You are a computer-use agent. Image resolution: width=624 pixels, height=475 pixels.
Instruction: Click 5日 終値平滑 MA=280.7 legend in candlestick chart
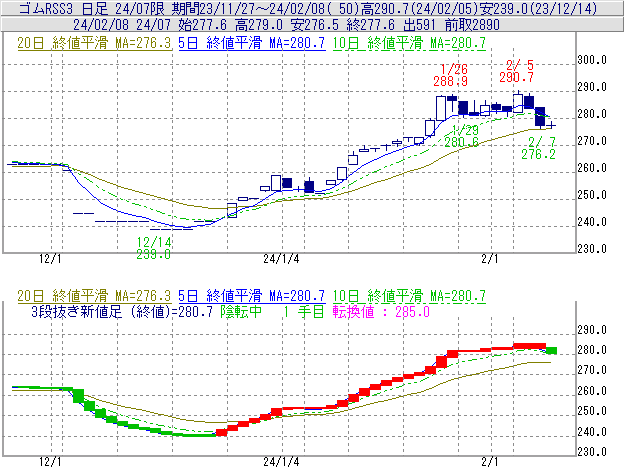pos(252,43)
